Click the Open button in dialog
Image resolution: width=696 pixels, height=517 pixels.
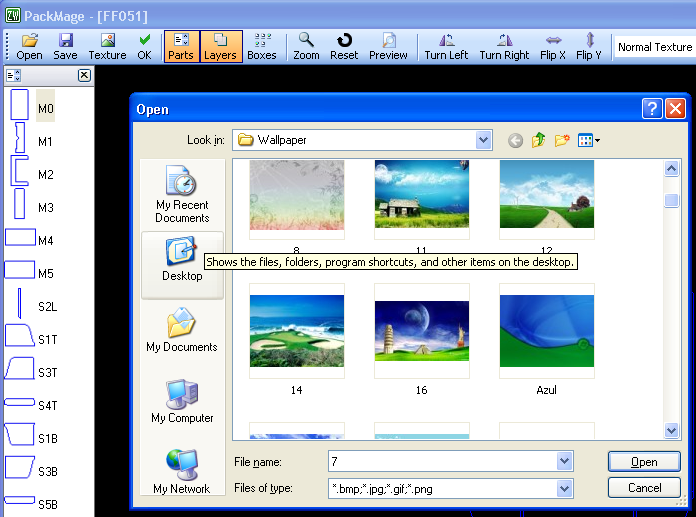tap(644, 462)
